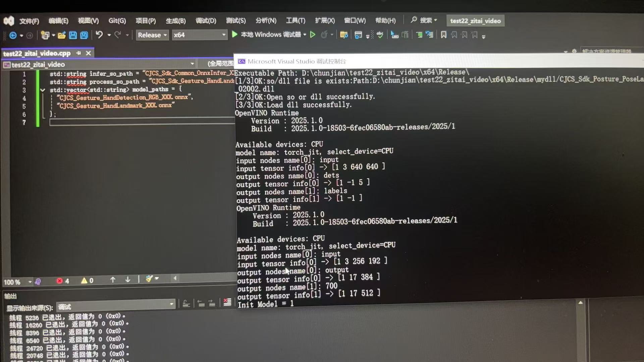Click the red error count indicator
This screenshot has height=362, width=644.
tap(63, 281)
